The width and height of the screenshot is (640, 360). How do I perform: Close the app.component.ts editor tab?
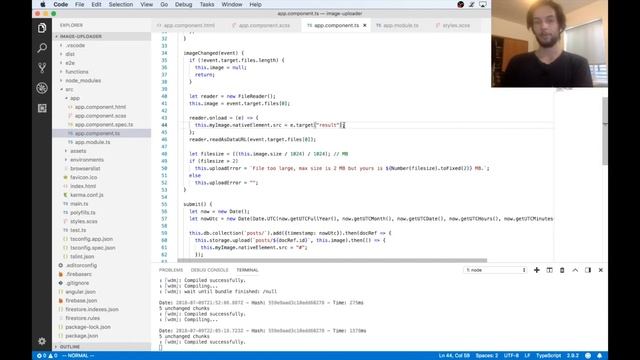click(364, 25)
